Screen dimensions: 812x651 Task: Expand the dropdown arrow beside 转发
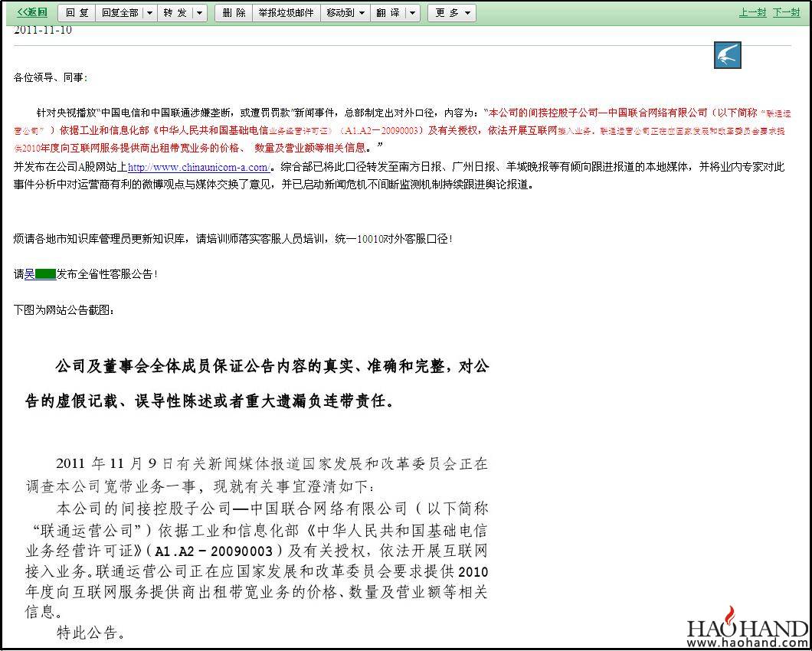click(x=200, y=13)
